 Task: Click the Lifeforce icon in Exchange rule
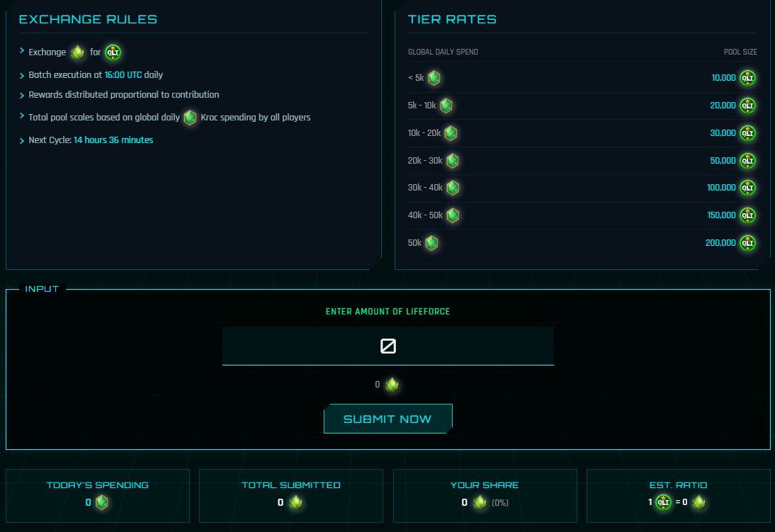pyautogui.click(x=78, y=52)
